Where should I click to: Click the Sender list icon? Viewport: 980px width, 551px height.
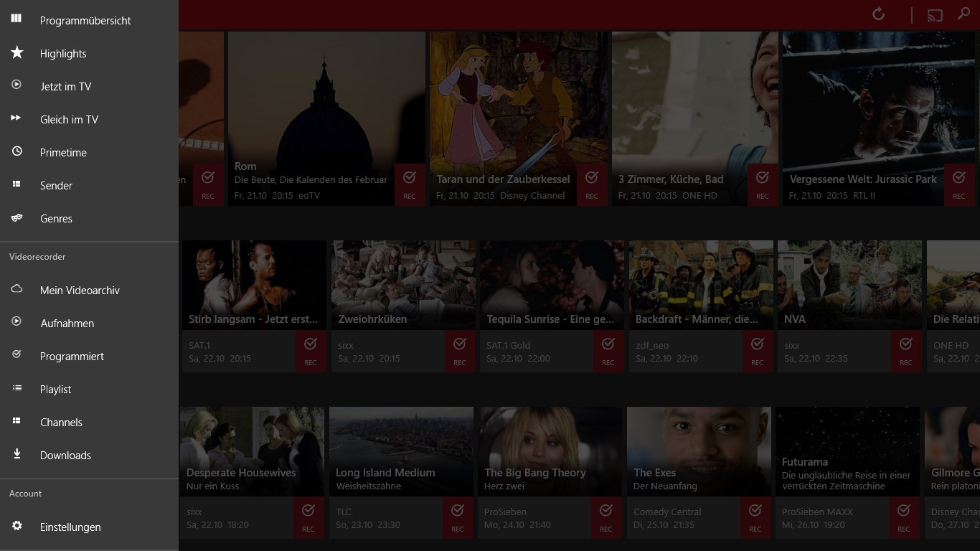pos(16,185)
